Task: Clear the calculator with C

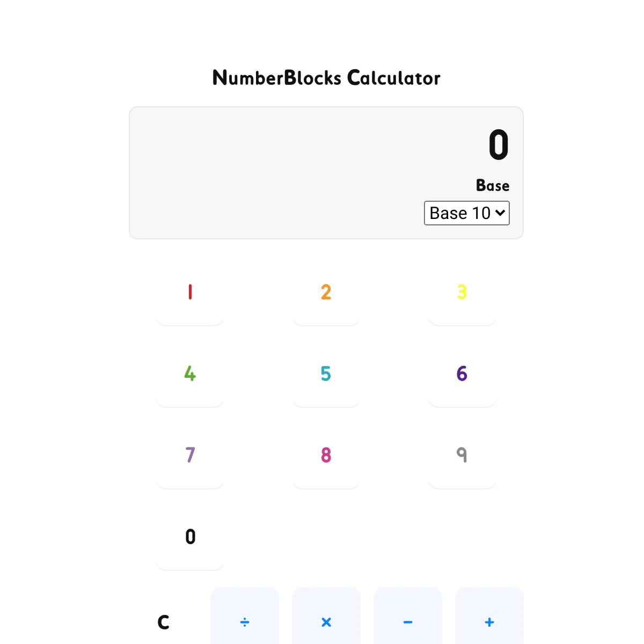Action: click(164, 622)
